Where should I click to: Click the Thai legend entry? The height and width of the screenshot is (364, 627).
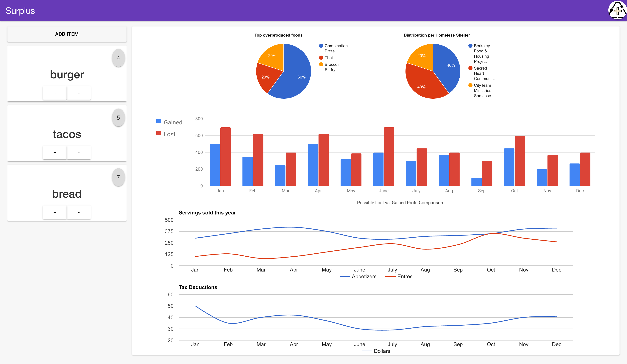pos(326,58)
